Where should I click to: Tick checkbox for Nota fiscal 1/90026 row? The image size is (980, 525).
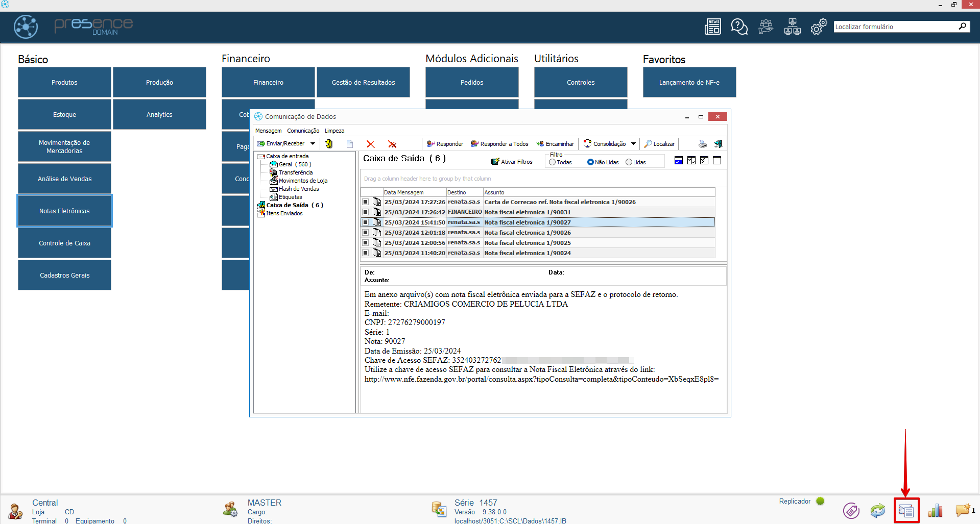(x=366, y=233)
